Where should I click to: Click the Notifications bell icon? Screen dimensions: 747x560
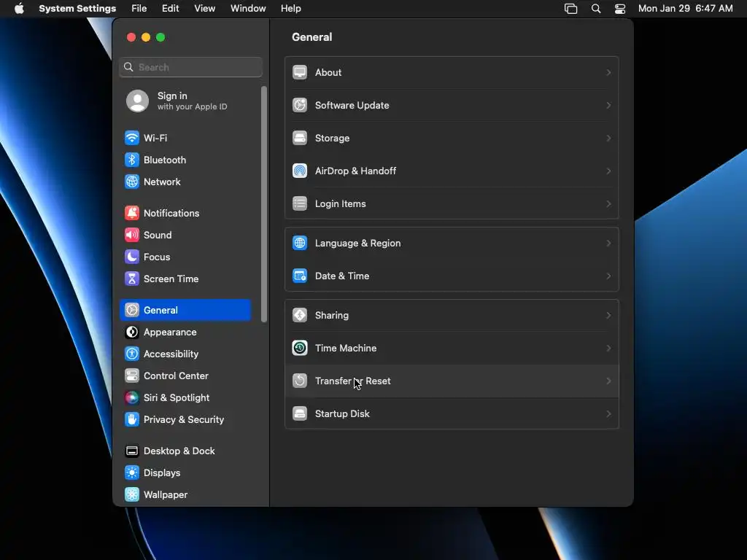(132, 214)
